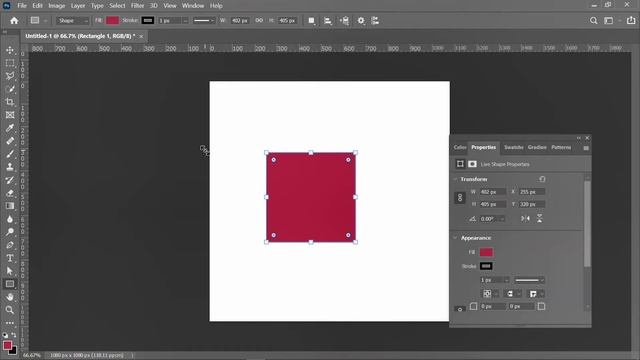The image size is (640, 360).
Task: Select the Blur tool
Action: click(10, 219)
